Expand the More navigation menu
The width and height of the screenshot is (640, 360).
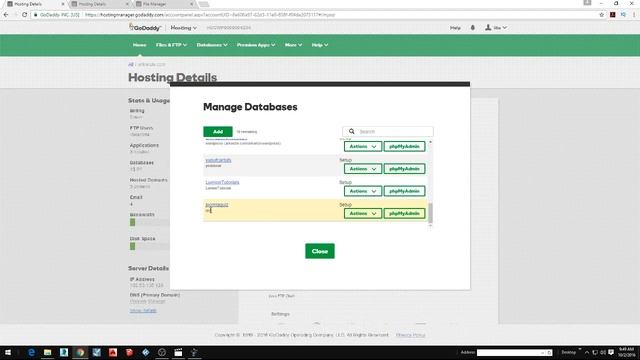[x=293, y=45]
